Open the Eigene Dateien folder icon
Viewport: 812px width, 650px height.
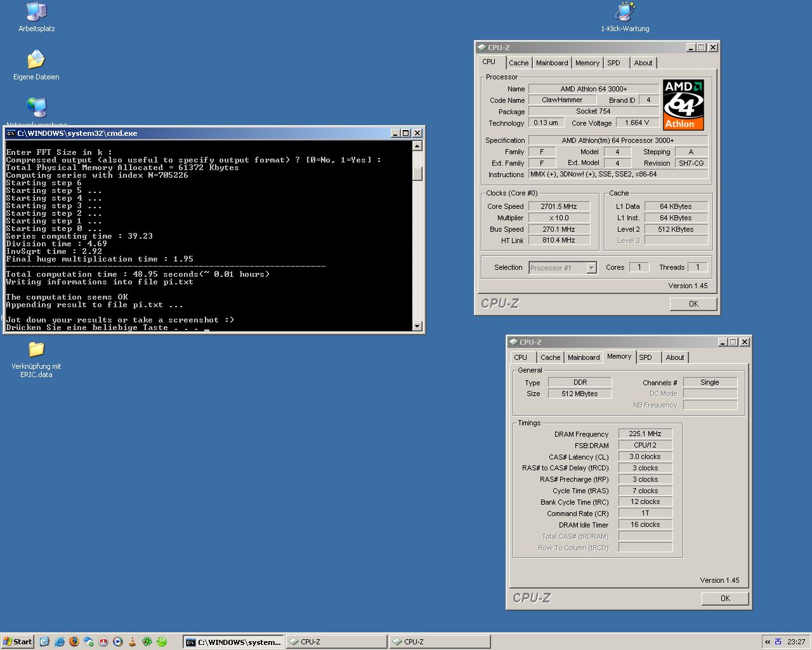(36, 65)
